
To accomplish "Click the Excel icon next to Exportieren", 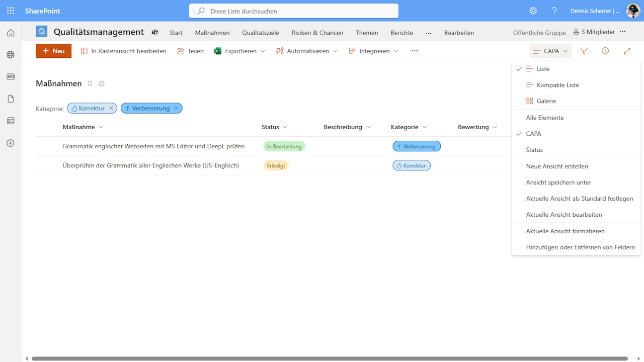I will (x=218, y=51).
